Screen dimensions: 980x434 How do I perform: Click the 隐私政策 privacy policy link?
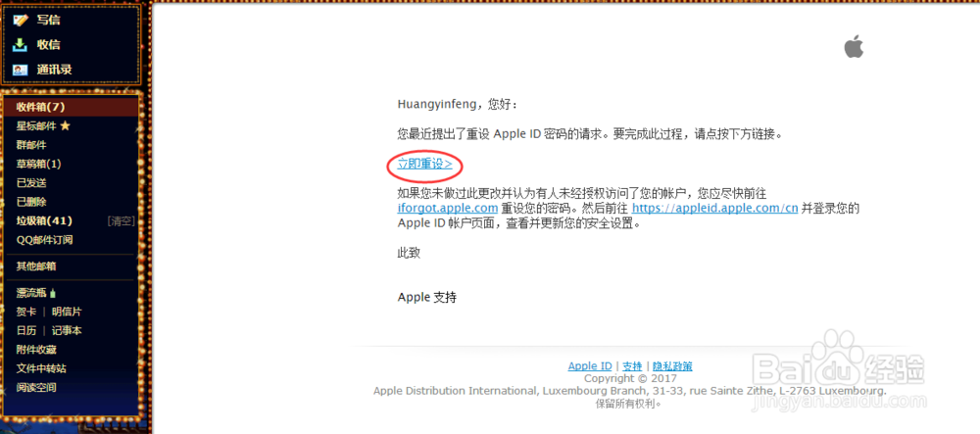click(672, 366)
